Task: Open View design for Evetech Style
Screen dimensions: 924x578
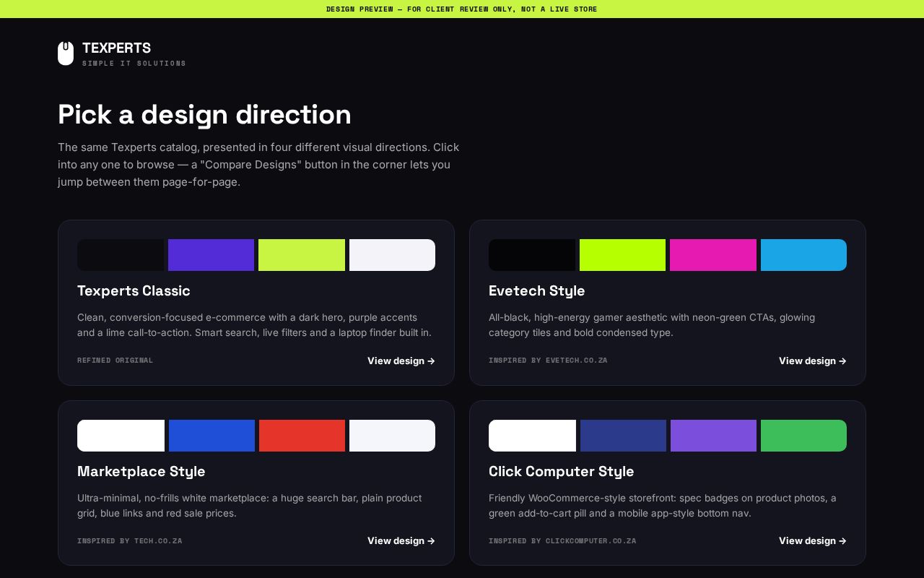Action: 813,361
